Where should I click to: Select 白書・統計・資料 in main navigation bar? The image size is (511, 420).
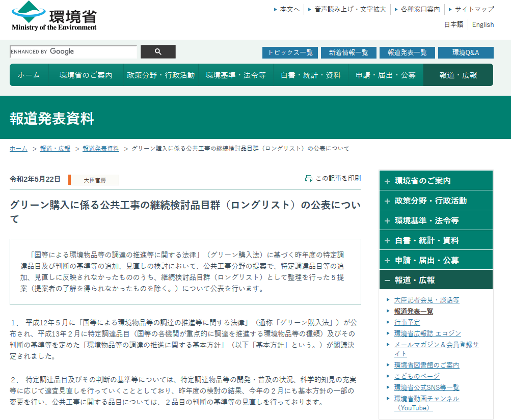[x=311, y=75]
